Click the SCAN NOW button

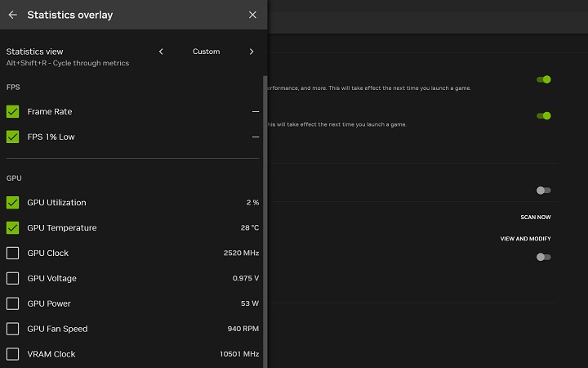(535, 218)
